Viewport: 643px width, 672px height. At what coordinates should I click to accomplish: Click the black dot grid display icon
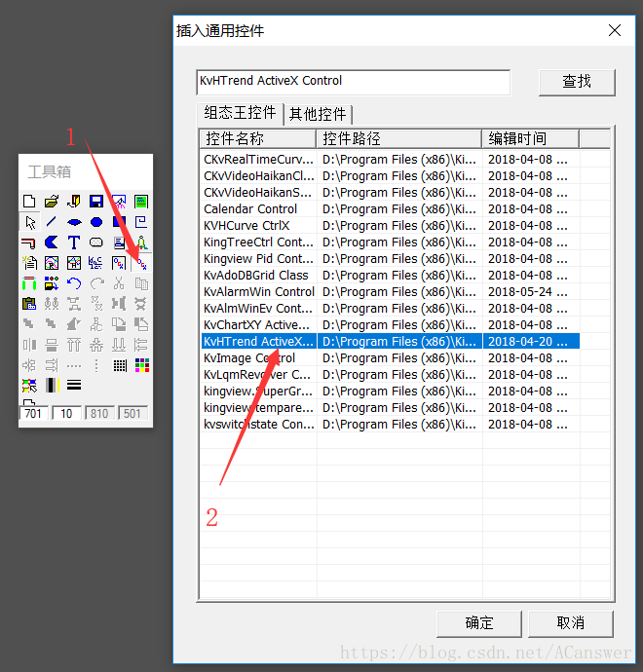point(120,365)
